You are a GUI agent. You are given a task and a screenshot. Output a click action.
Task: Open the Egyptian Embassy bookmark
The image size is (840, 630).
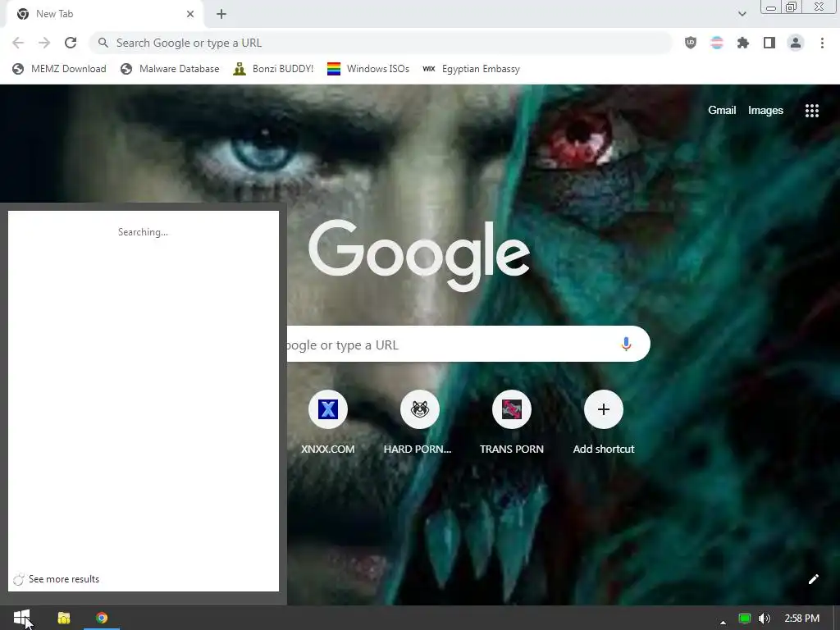tap(471, 69)
